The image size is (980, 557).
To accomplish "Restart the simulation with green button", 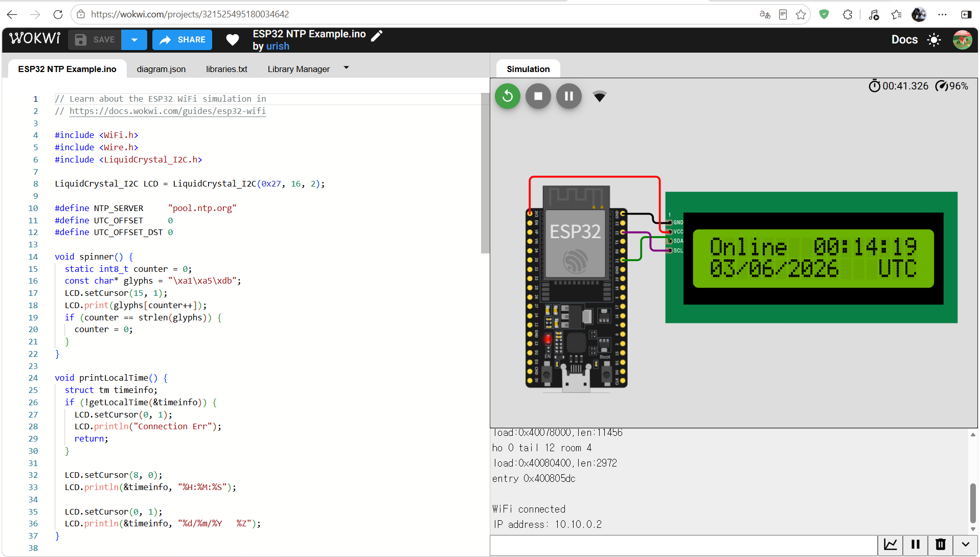I will pyautogui.click(x=507, y=96).
